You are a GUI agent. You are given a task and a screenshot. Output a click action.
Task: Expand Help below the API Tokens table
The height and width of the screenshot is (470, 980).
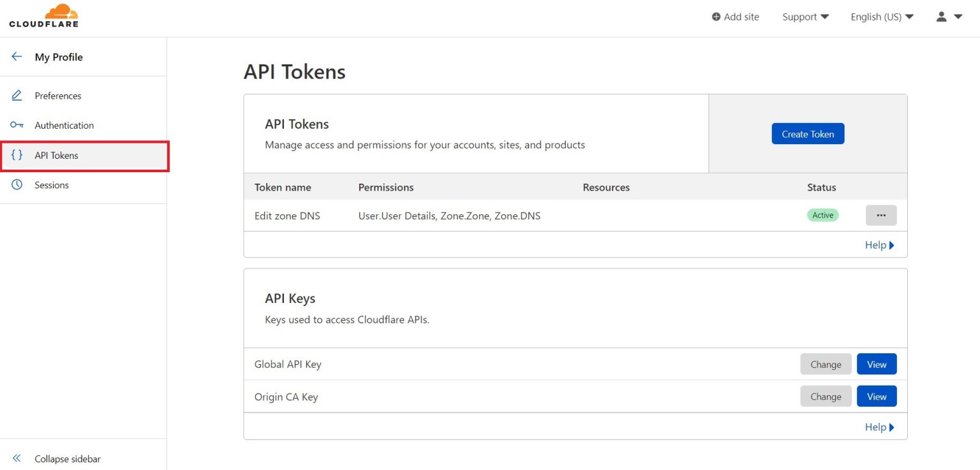[x=879, y=245]
